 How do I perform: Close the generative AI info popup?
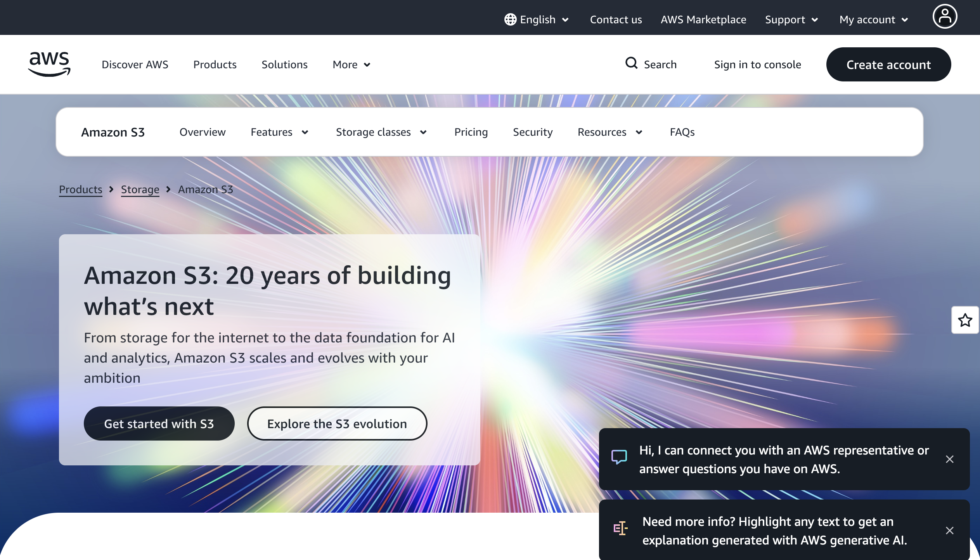tap(950, 530)
